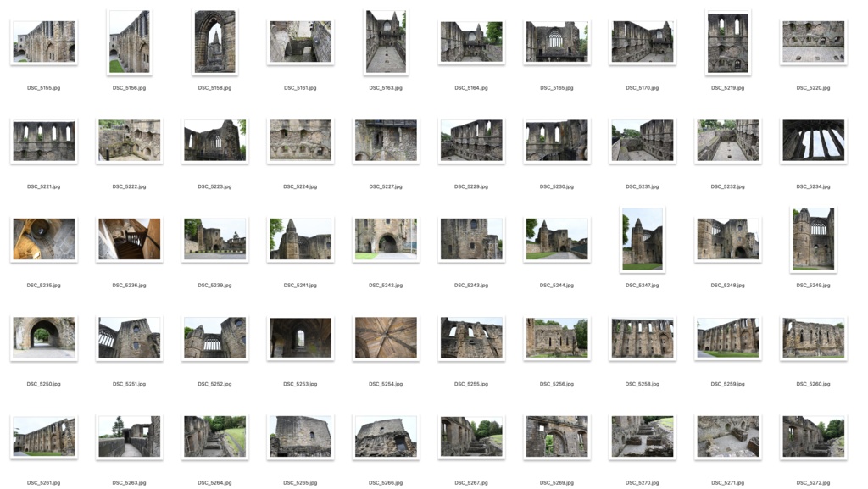The image size is (868, 489).
Task: Open the interior window photo DSC_5252.jpg
Action: point(214,338)
